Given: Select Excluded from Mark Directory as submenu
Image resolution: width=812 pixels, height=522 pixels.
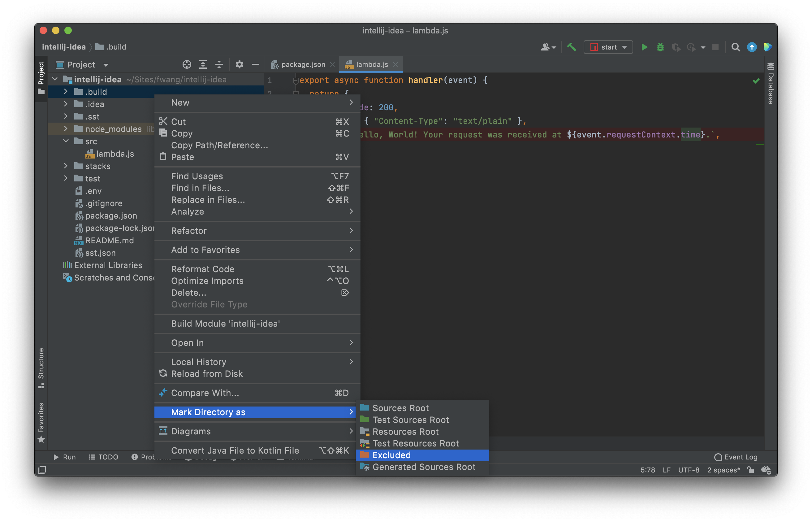Looking at the screenshot, I should pyautogui.click(x=422, y=455).
